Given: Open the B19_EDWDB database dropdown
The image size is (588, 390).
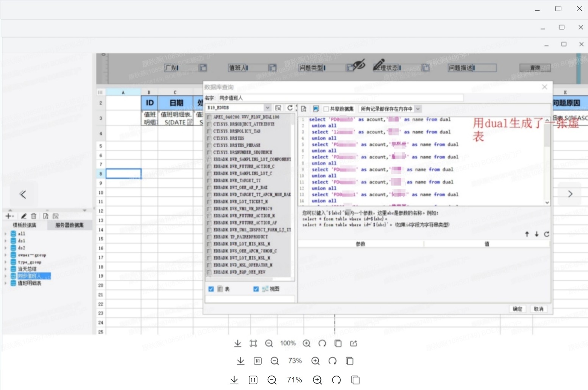Looking at the screenshot, I should click(267, 108).
